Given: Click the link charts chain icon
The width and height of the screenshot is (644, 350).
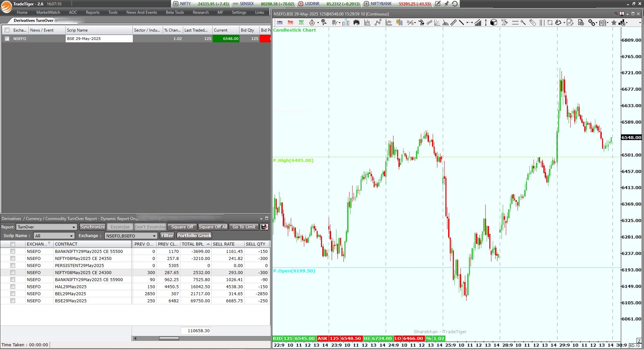Looking at the screenshot, I should point(592,23).
